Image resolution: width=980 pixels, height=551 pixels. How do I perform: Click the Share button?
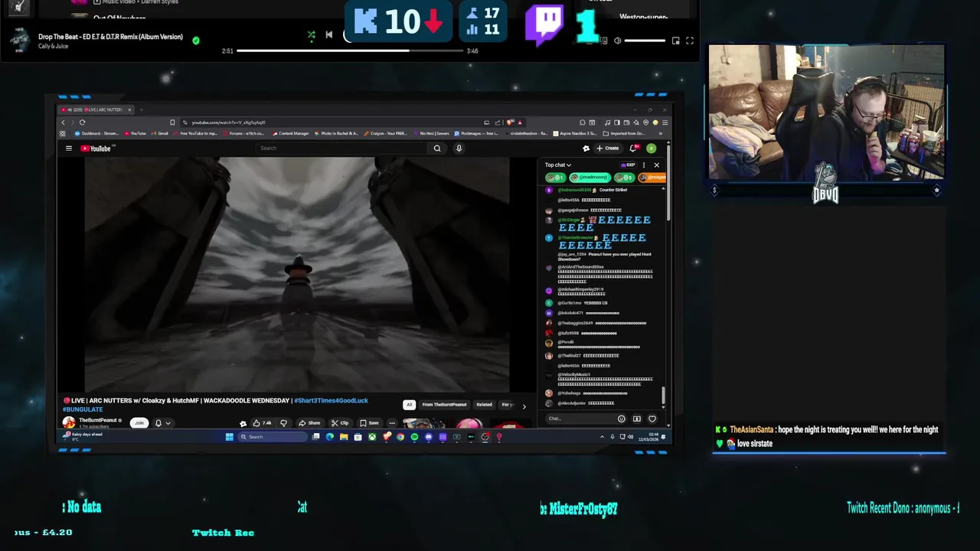[309, 423]
